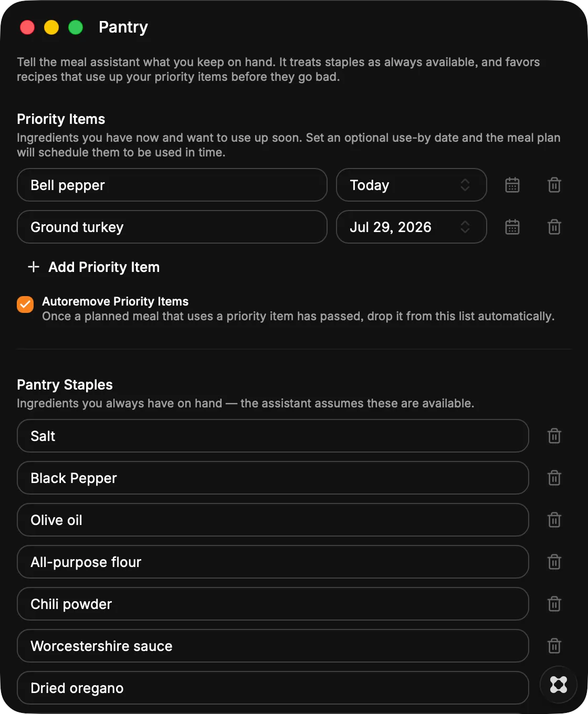Edit the Ground turkey name field
The width and height of the screenshot is (588, 714).
pos(172,227)
